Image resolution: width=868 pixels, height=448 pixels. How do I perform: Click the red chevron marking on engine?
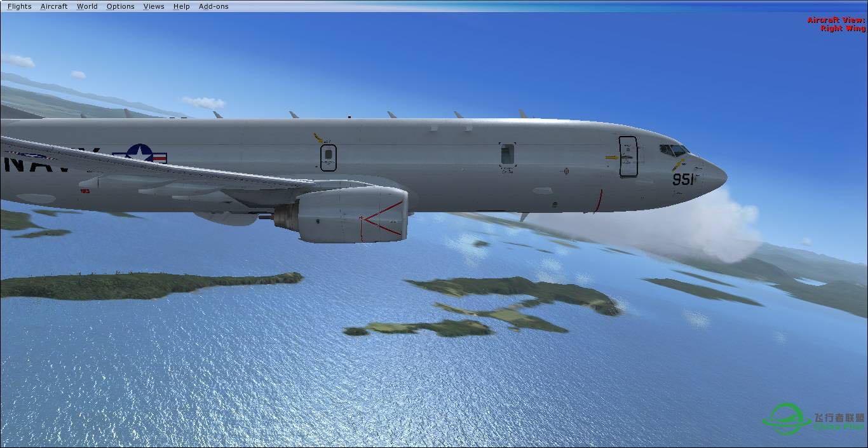(382, 220)
